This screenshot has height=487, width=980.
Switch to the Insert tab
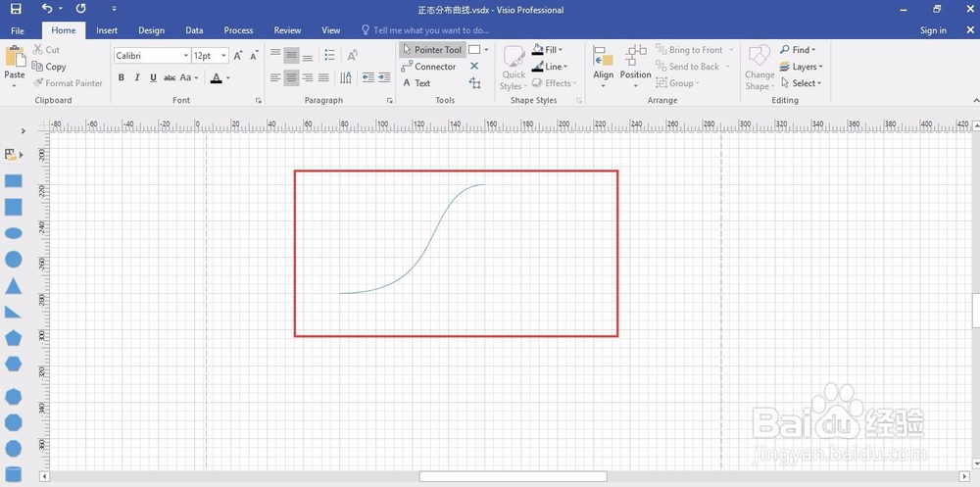point(107,30)
